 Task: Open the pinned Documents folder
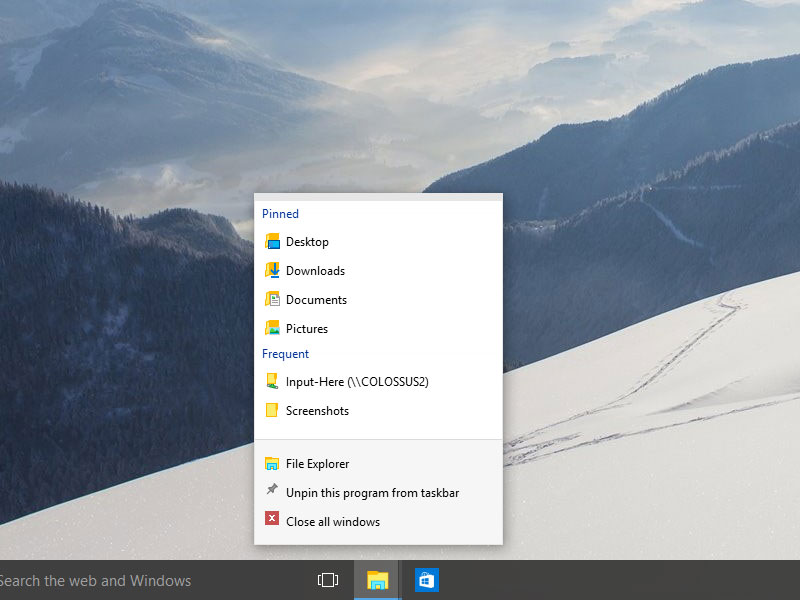click(378, 300)
